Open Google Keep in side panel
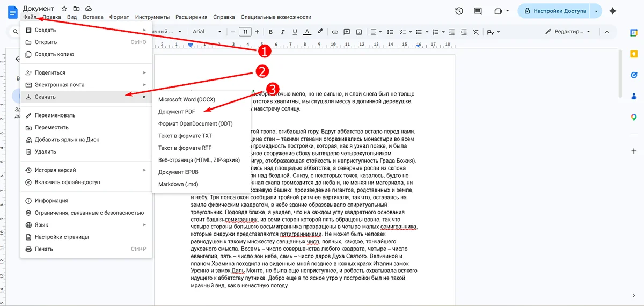Image resolution: width=644 pixels, height=306 pixels. [x=634, y=54]
